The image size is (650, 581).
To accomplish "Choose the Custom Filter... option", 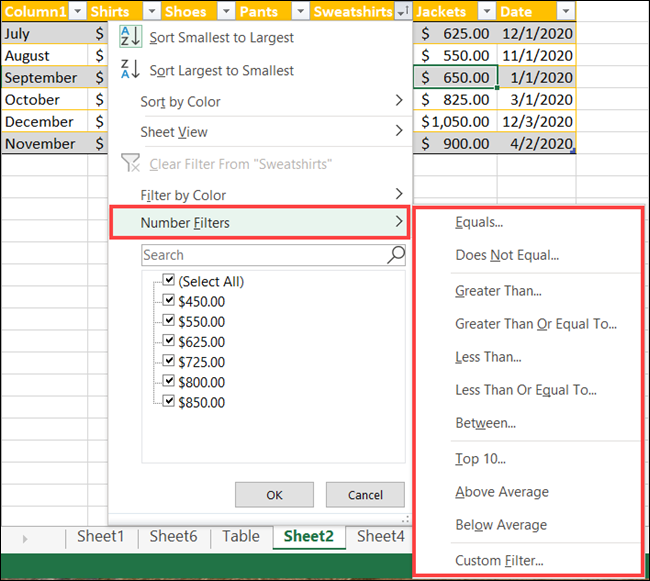I will pyautogui.click(x=500, y=561).
